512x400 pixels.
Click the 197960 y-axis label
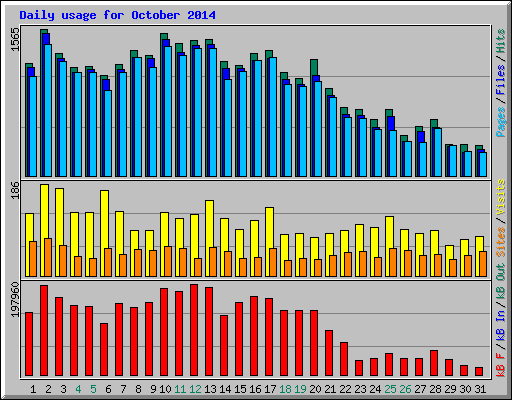pyautogui.click(x=16, y=300)
